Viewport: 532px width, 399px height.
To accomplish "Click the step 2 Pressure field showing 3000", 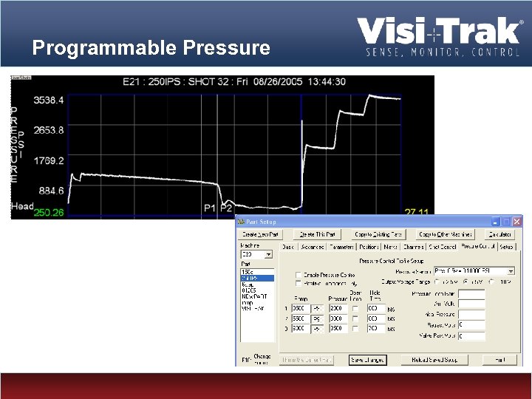I will [x=338, y=319].
